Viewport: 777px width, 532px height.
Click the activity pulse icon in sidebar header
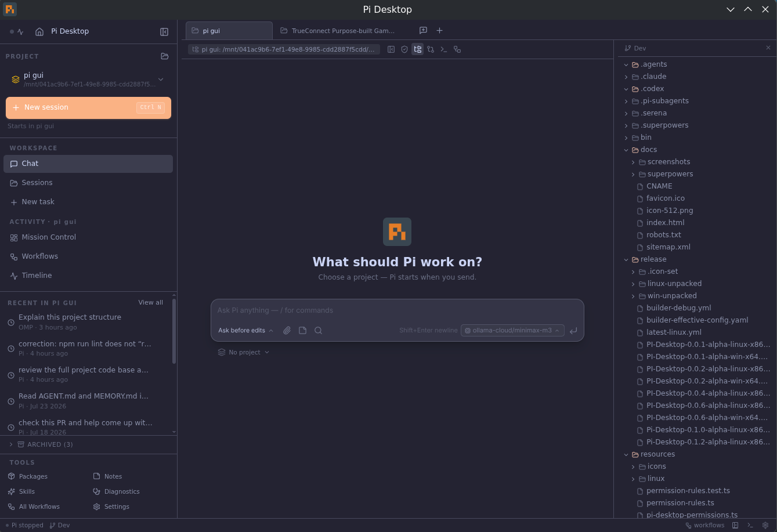coord(20,32)
